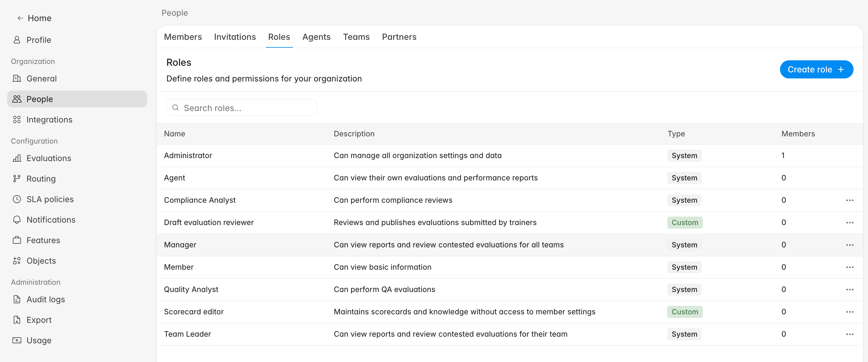Go back to Home
Screen dimensions: 868x362
[x=34, y=18]
